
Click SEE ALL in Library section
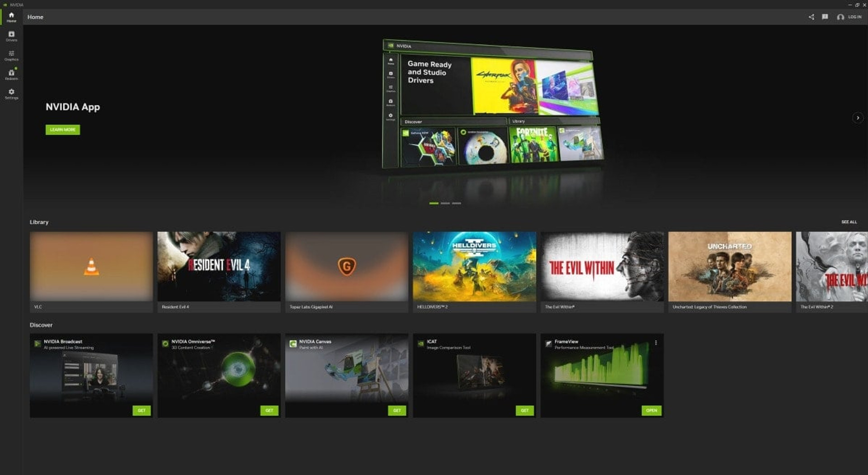click(849, 222)
